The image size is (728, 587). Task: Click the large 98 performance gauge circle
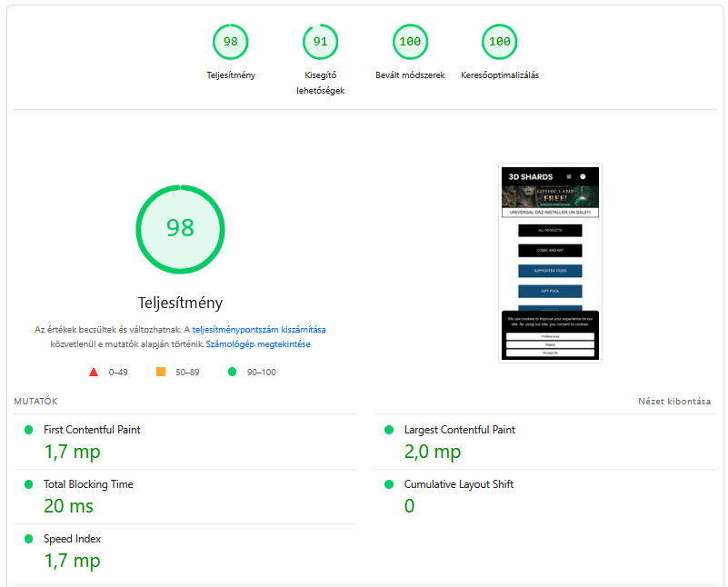pos(180,228)
